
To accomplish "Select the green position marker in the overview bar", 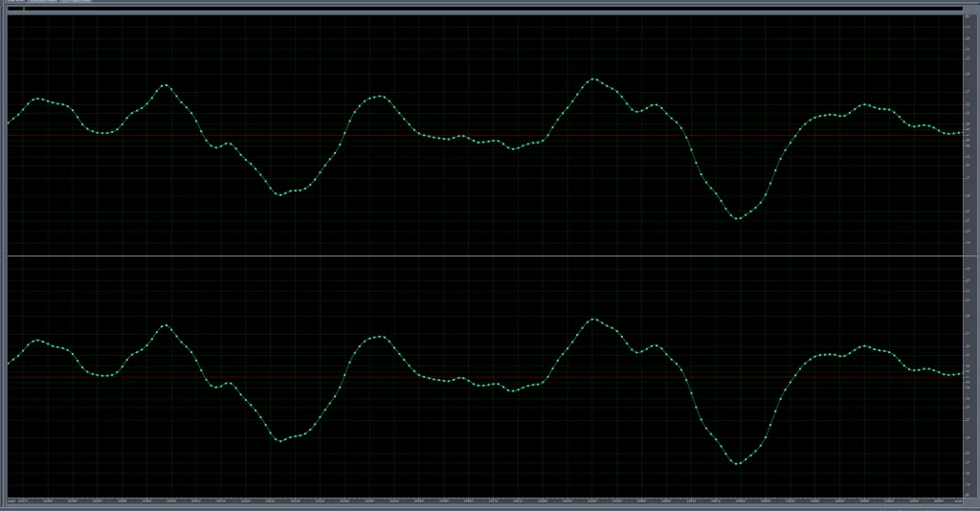I will coord(24,9).
